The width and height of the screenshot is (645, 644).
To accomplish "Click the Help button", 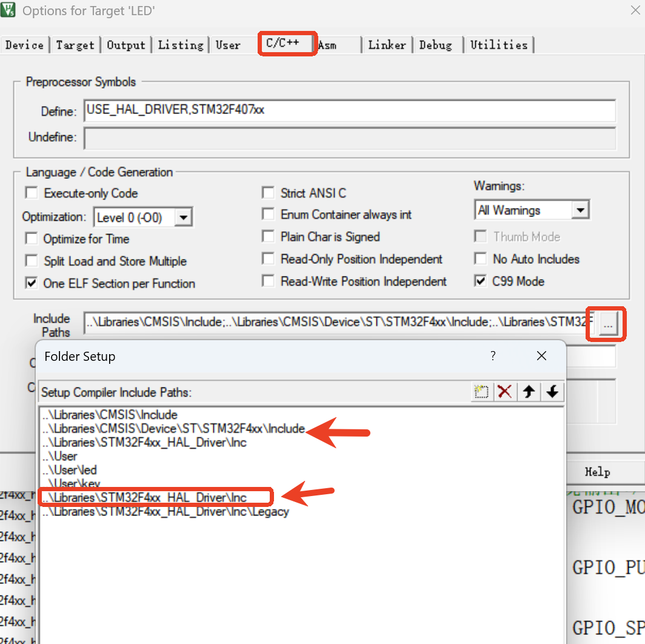I will click(x=597, y=472).
